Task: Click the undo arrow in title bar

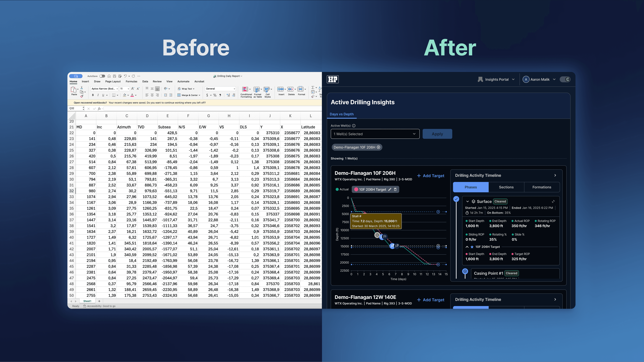Action: [125, 76]
